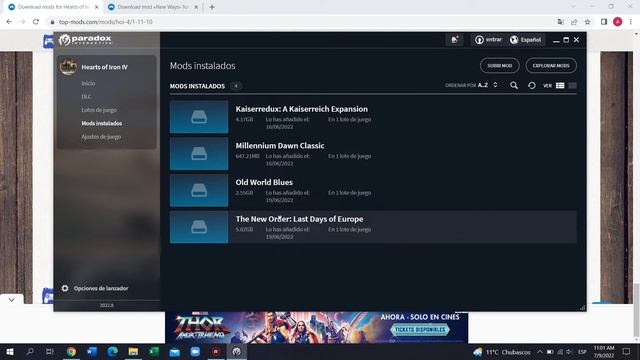The height and width of the screenshot is (360, 640).
Task: Open Microsoft Word from taskbar
Action: (x=92, y=351)
